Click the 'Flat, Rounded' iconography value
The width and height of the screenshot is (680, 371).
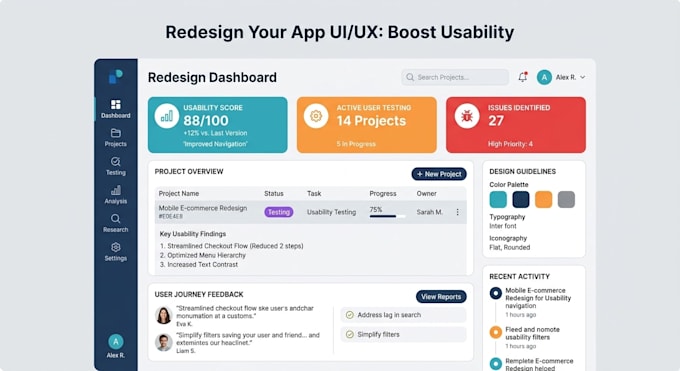pos(510,247)
